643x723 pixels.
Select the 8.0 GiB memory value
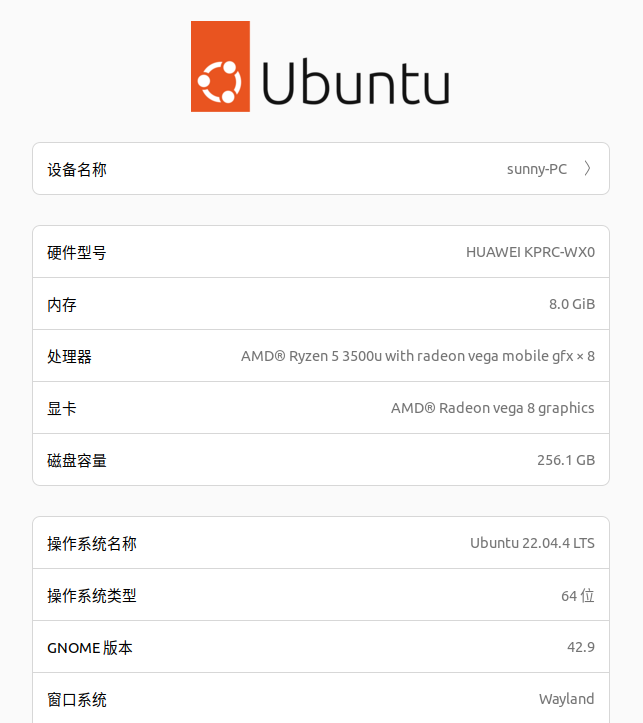click(572, 304)
